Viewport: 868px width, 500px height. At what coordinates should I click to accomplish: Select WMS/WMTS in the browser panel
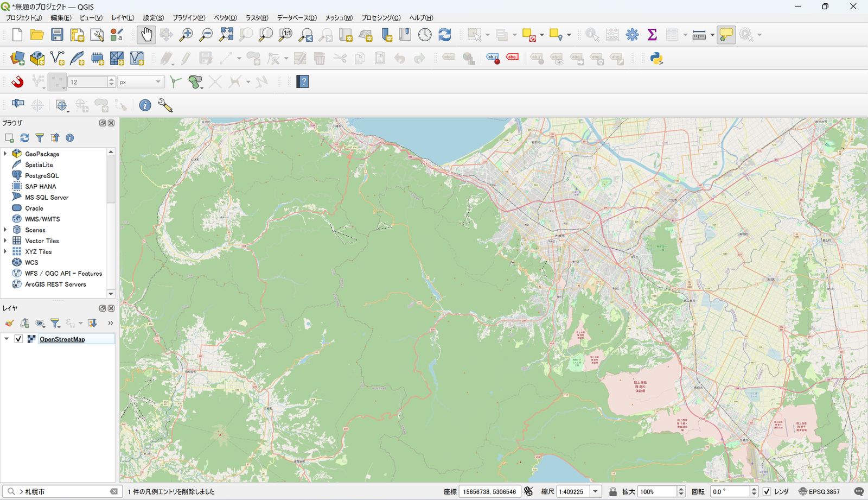pos(42,219)
